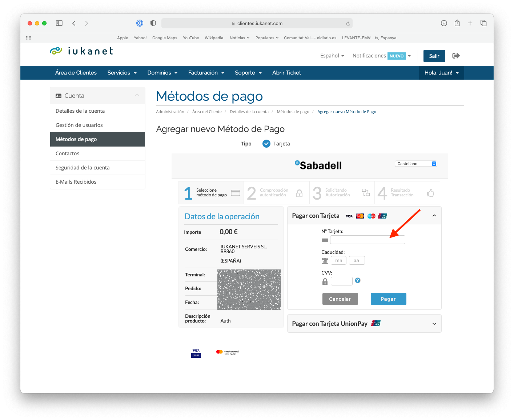This screenshot has height=420, width=514.
Task: Click the Safari address bar
Action: [x=257, y=23]
